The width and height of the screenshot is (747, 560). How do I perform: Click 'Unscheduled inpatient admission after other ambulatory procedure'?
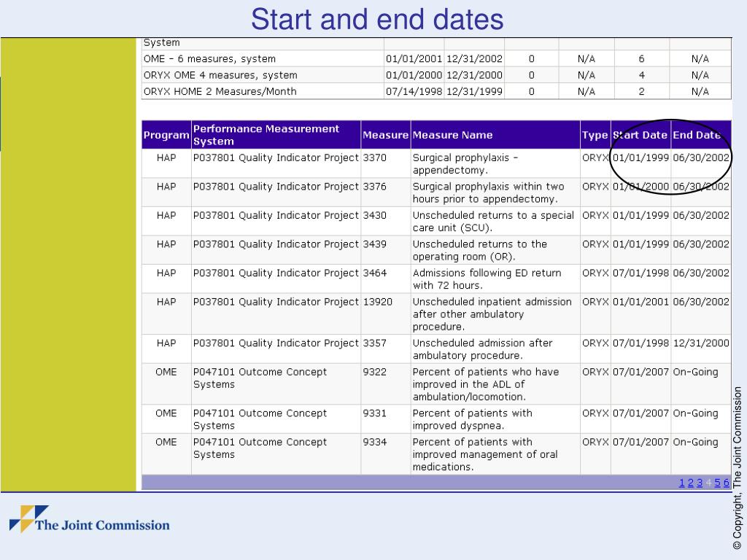pyautogui.click(x=492, y=314)
